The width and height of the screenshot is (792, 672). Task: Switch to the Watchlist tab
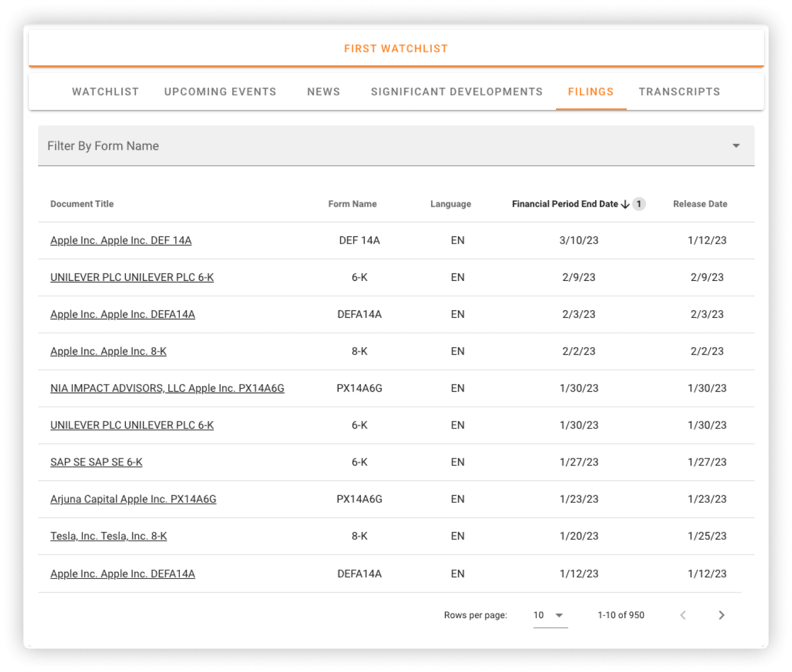pos(105,92)
